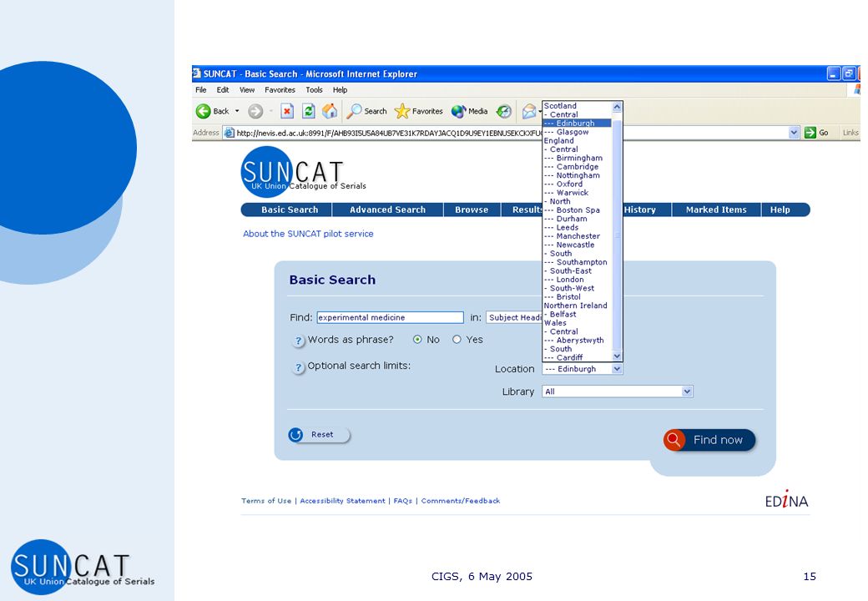This screenshot has width=868, height=601.
Task: Choose Birmingham from location list
Action: [579, 158]
